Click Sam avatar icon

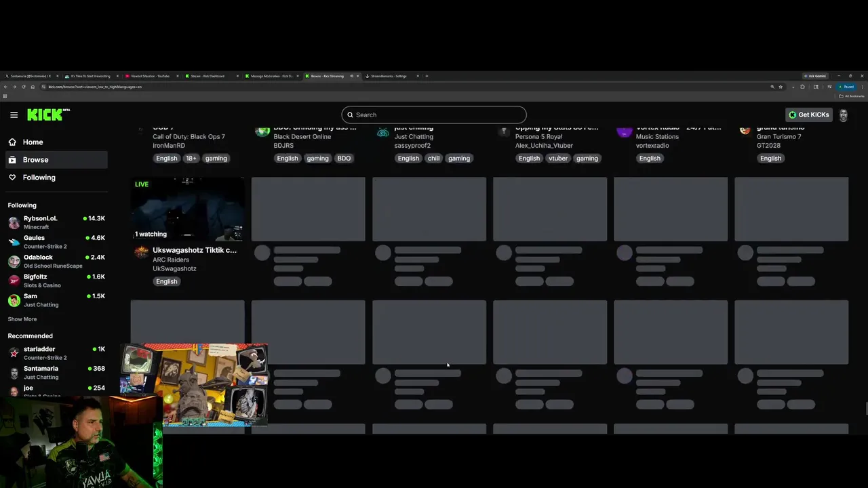click(14, 300)
